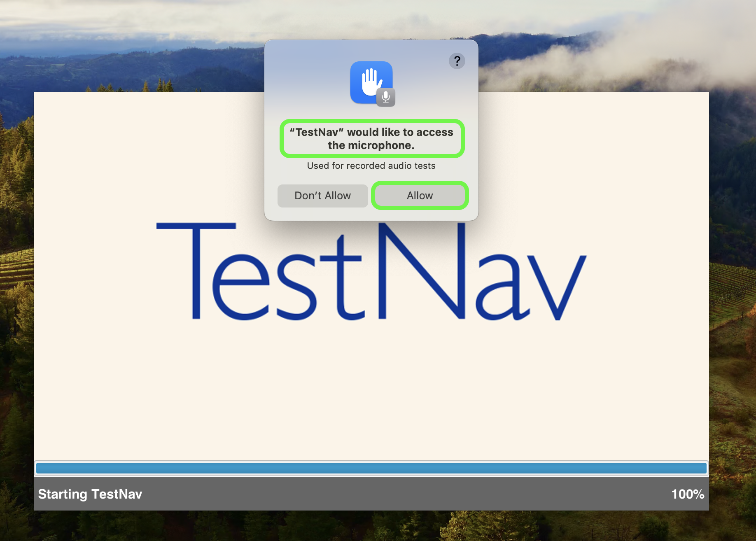
Task: Click the large TestNav logo
Action: tap(371, 272)
